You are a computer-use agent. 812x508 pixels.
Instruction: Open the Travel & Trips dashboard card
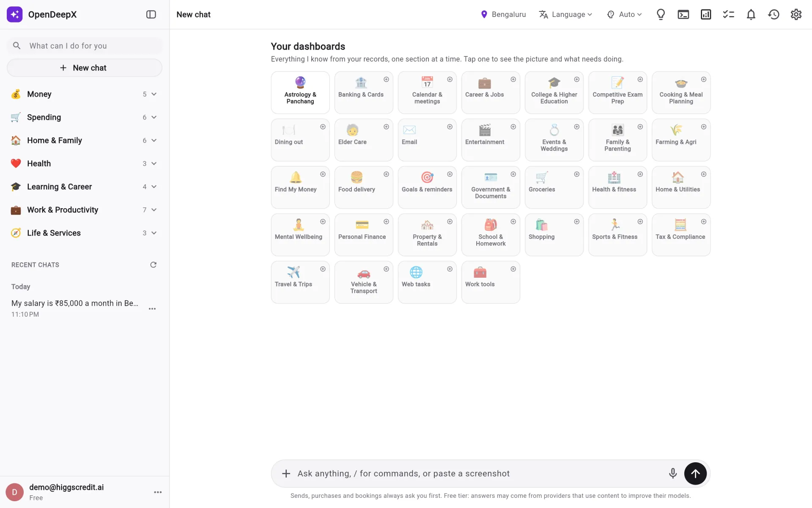(x=300, y=282)
